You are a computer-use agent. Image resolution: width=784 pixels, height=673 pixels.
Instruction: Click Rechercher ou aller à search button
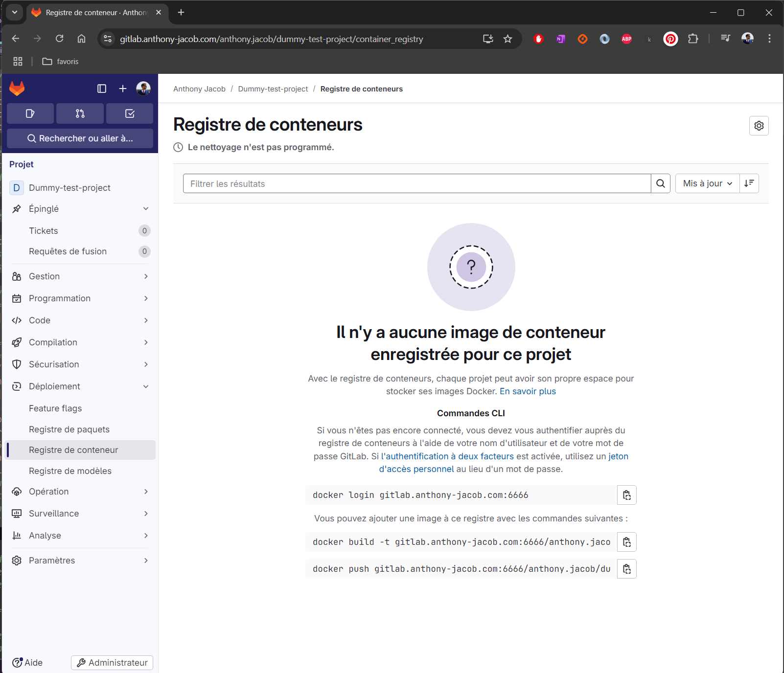(80, 138)
